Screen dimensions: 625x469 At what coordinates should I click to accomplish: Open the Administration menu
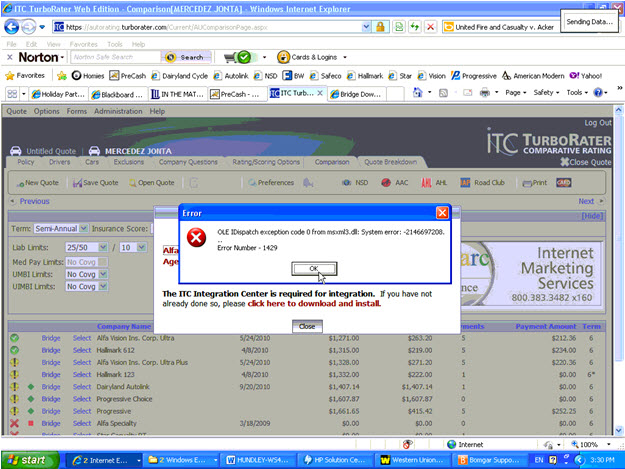click(118, 111)
